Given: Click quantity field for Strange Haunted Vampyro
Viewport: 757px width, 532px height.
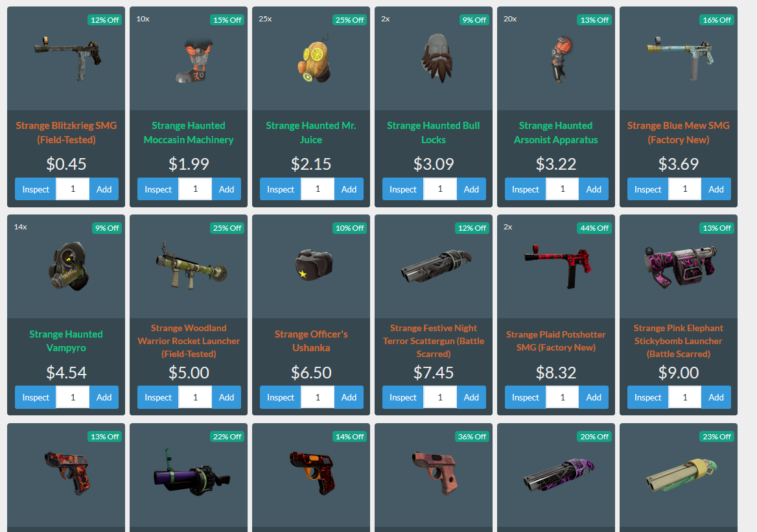Looking at the screenshot, I should (x=73, y=397).
